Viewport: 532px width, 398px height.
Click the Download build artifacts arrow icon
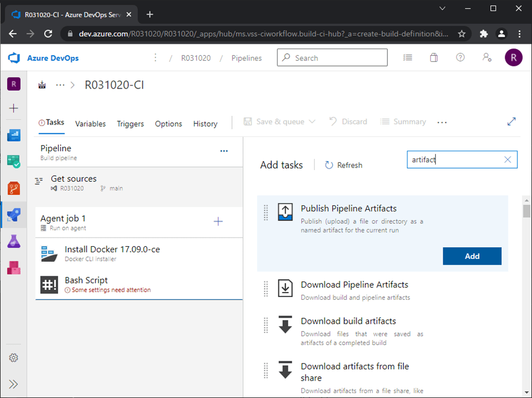coord(286,324)
